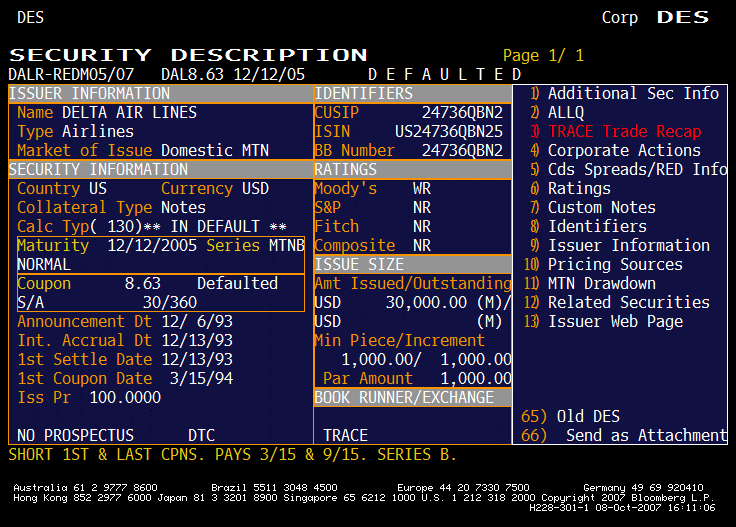
Task: Click the DES command text at top left
Action: 31,18
